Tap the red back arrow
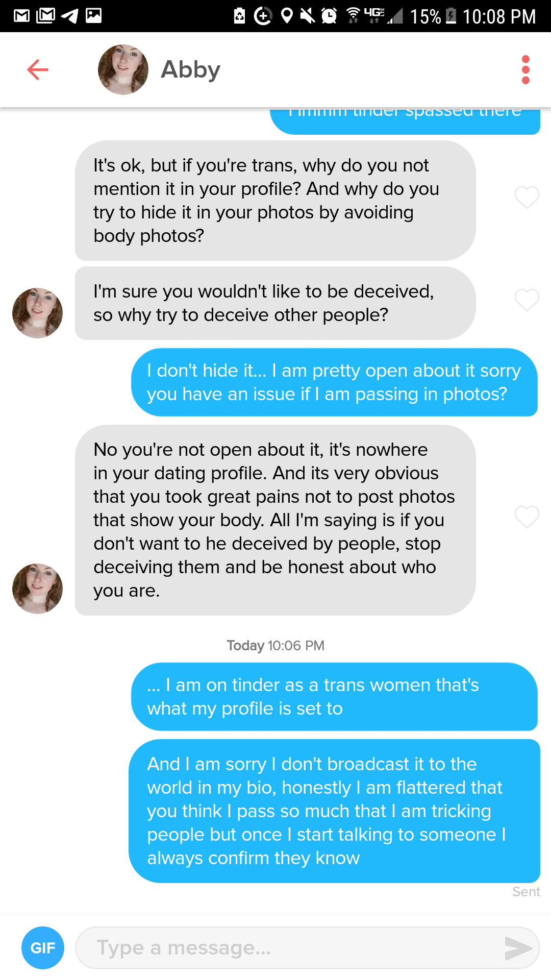Image resolution: width=551 pixels, height=980 pixels. [38, 69]
